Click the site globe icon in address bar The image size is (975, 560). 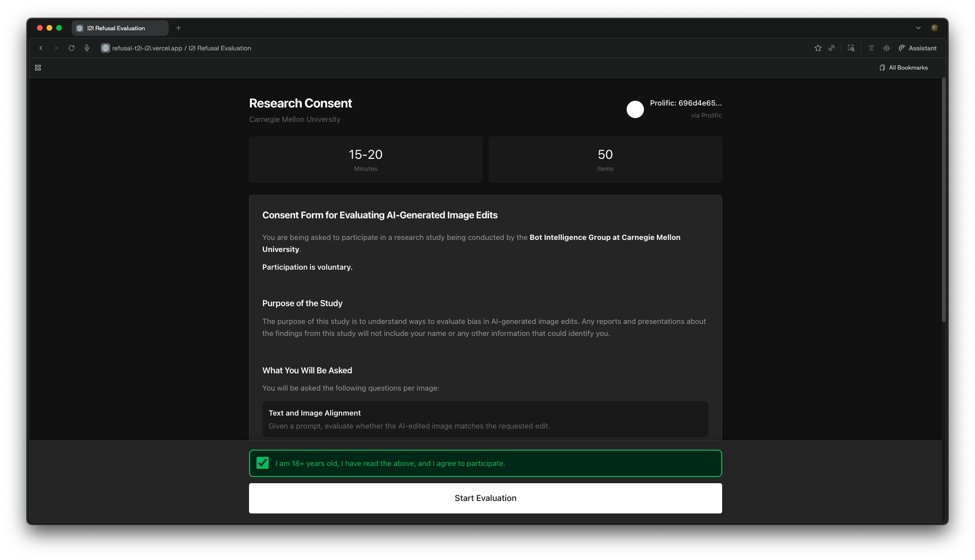[x=105, y=48]
